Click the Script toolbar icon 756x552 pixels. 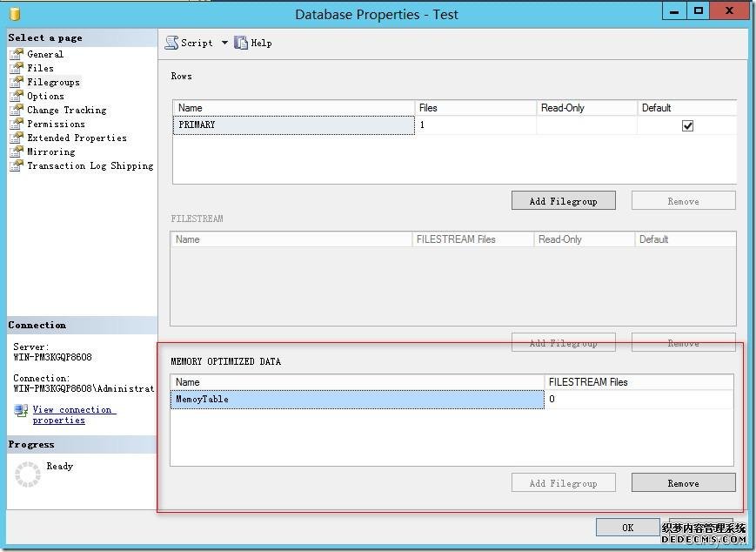coord(172,43)
